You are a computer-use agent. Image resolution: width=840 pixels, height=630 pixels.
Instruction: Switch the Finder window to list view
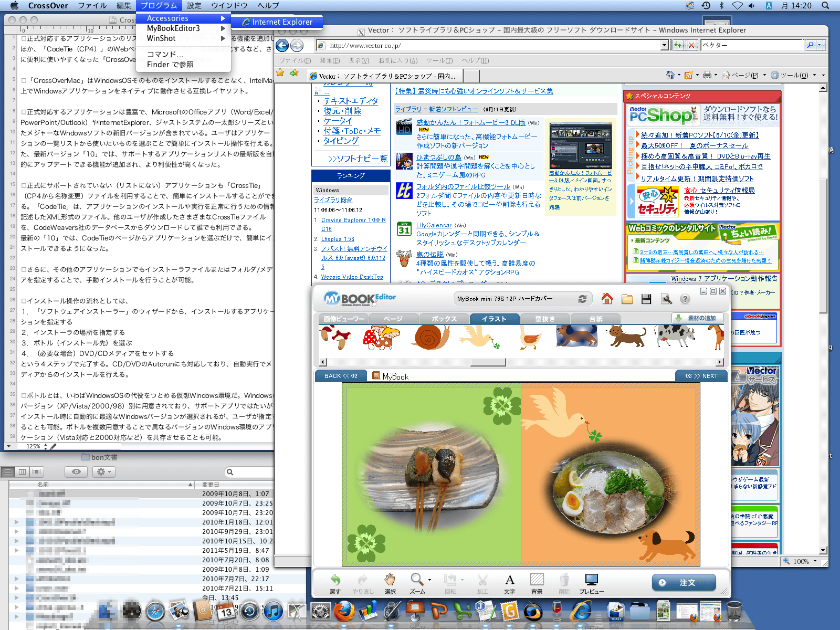point(7,471)
